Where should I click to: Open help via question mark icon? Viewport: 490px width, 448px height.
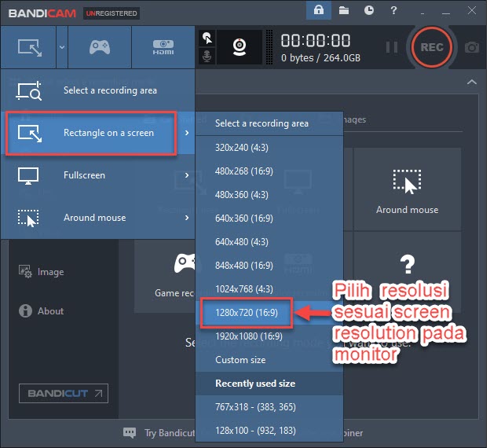point(393,10)
